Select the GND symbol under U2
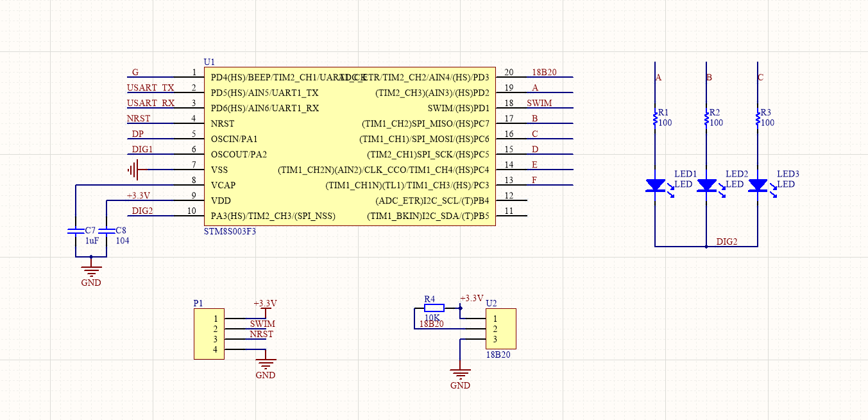868x420 pixels. 460,371
